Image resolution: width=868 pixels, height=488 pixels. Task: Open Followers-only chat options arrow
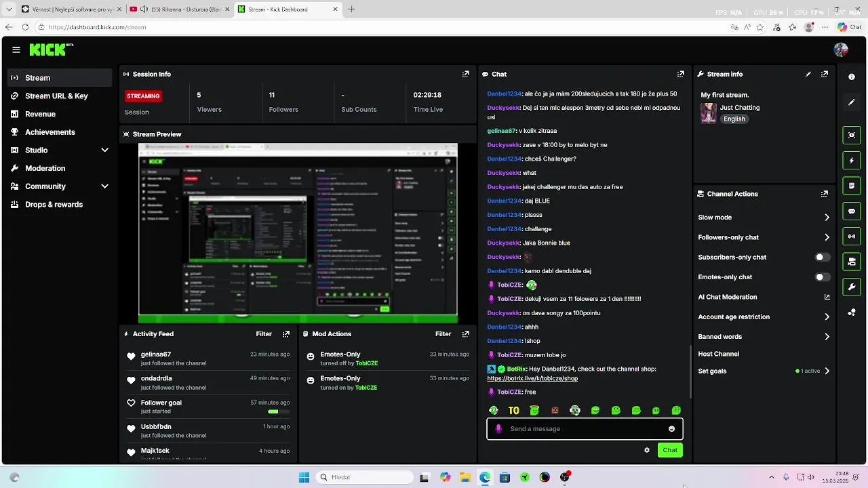827,237
